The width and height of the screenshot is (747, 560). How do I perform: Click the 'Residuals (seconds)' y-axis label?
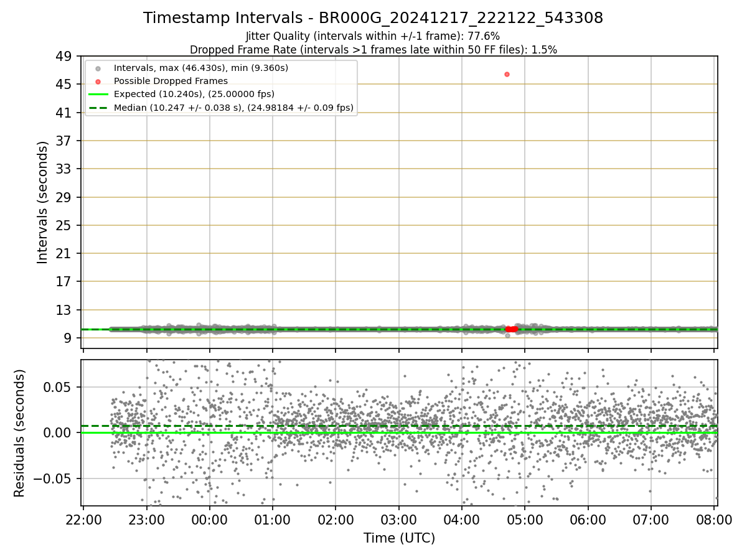[20, 433]
